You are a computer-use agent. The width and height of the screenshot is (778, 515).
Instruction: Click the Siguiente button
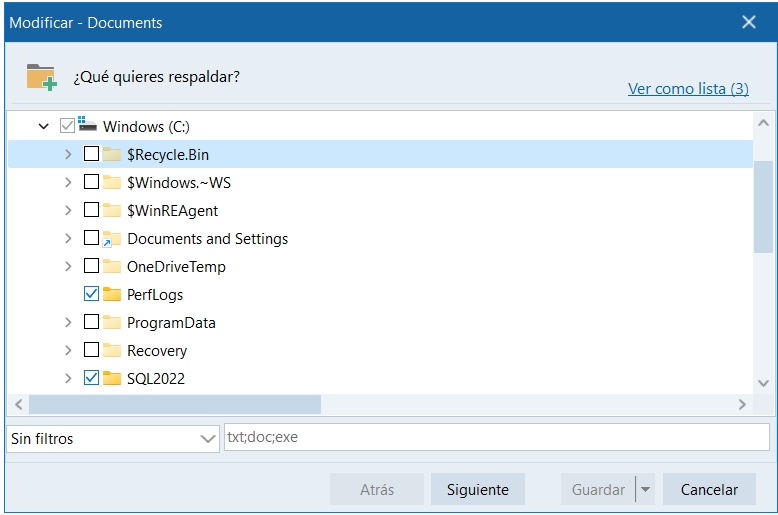(477, 490)
